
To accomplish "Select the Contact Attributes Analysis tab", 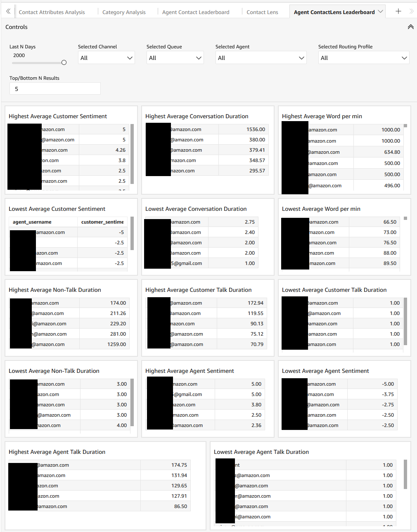I will click(51, 12).
